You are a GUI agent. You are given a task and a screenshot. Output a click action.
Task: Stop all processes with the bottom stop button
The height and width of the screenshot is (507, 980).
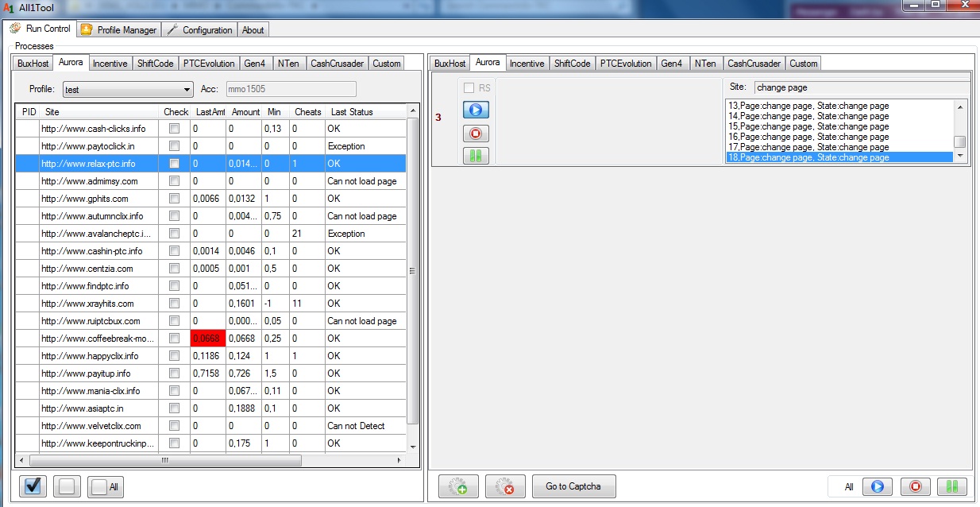(915, 486)
